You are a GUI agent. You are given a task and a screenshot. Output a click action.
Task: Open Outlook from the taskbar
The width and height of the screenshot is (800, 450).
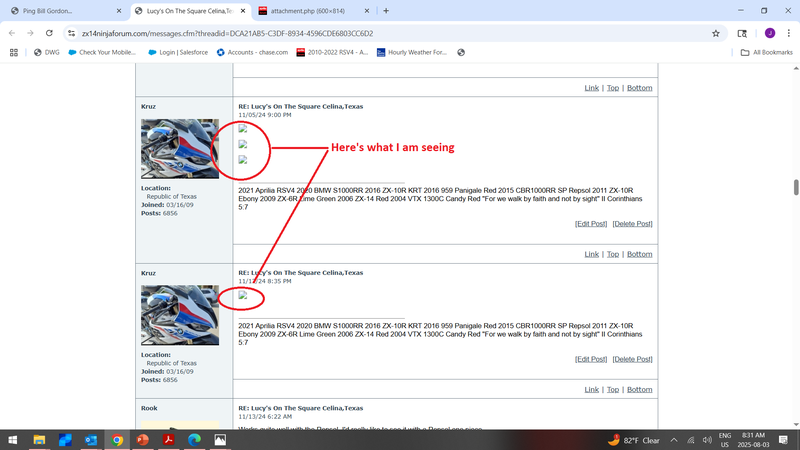pyautogui.click(x=91, y=440)
